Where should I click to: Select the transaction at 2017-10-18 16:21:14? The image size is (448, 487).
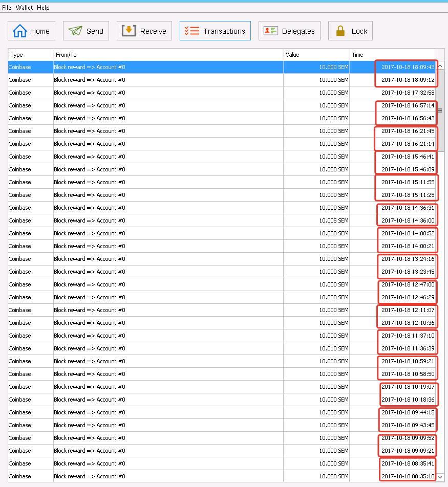pos(221,144)
